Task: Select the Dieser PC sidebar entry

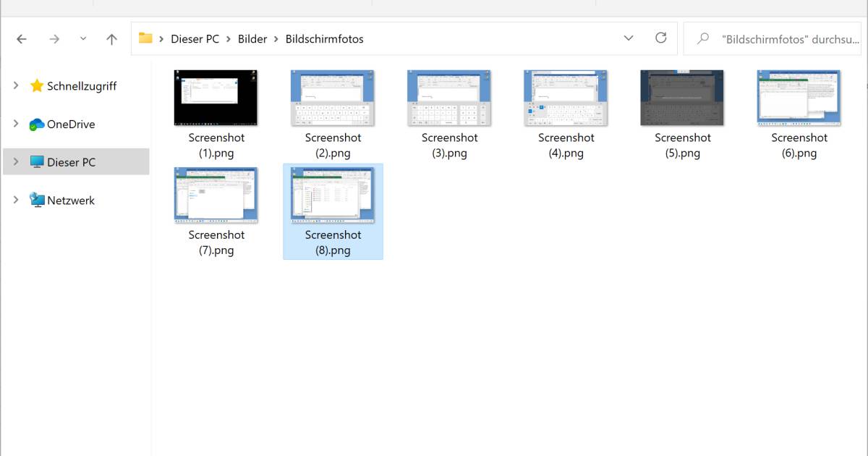Action: point(72,161)
